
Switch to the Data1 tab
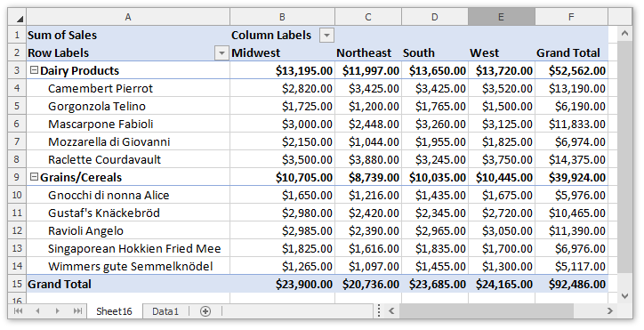165,311
